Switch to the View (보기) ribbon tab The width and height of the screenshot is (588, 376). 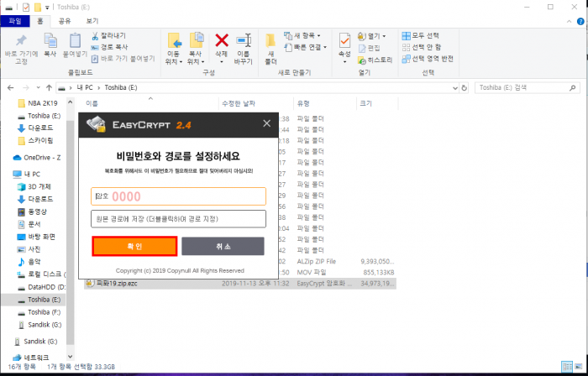point(92,21)
